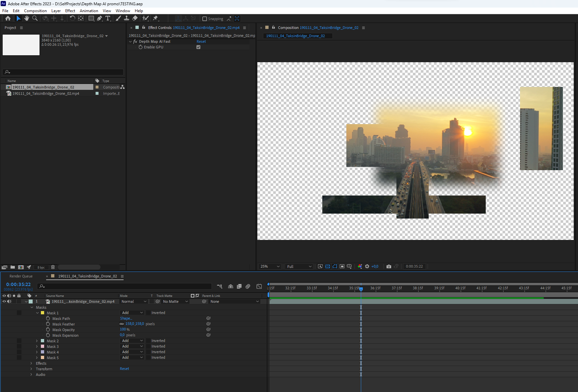The width and height of the screenshot is (578, 392).
Task: Expand the Transform properties group
Action: click(31, 369)
